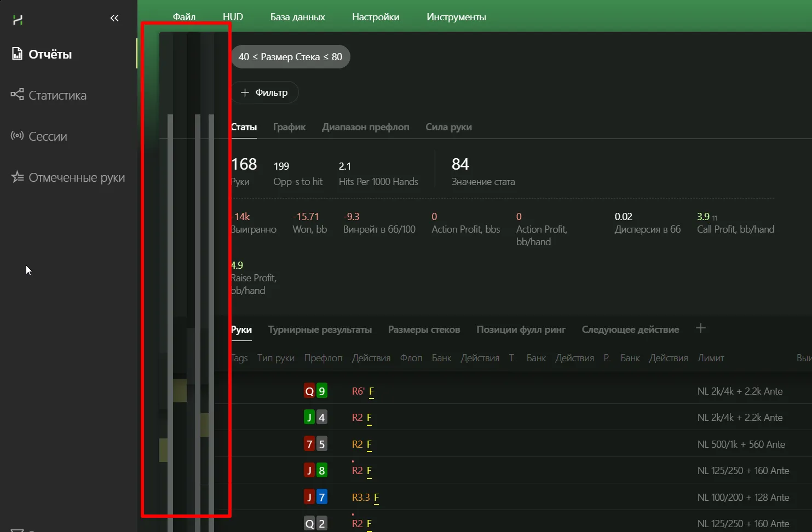Sort by the Лимит column header
Screen dimensions: 812x532
coord(710,358)
